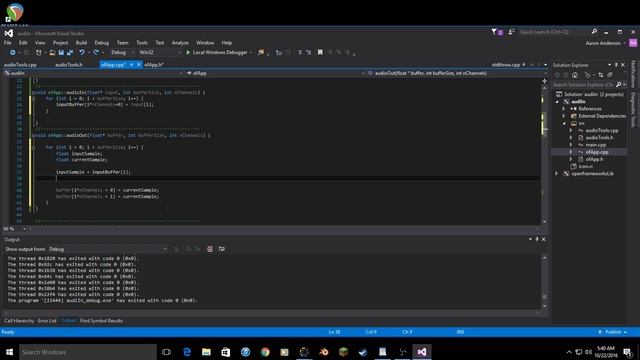This screenshot has height=360, width=640.
Task: Click the Open File folder icon
Action: (52, 53)
